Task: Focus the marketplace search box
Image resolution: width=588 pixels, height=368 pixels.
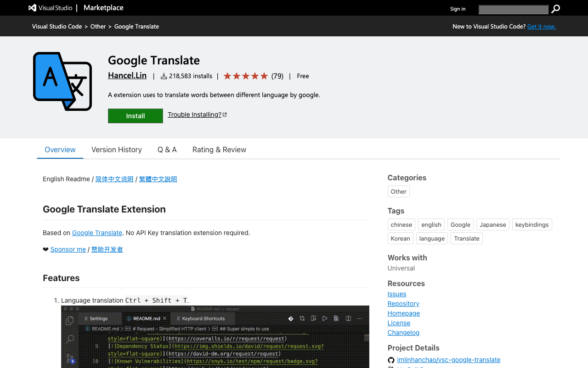Action: pos(513,9)
